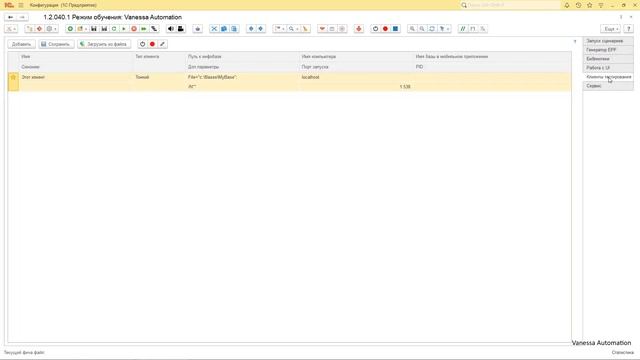Click the red record dot before blue square
Viewport: 640px width, 360px height.
pyautogui.click(x=385, y=29)
